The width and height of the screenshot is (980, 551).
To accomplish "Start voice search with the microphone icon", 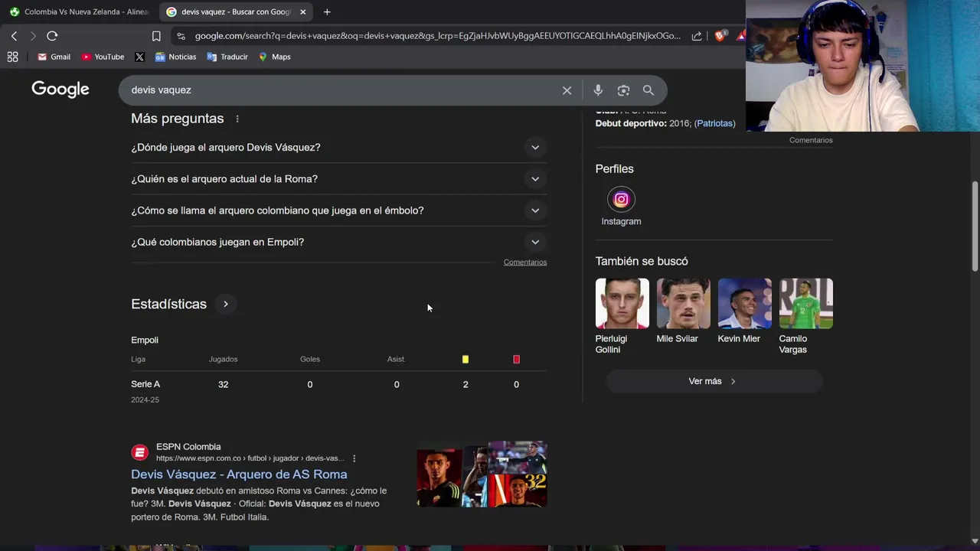I will pos(598,90).
